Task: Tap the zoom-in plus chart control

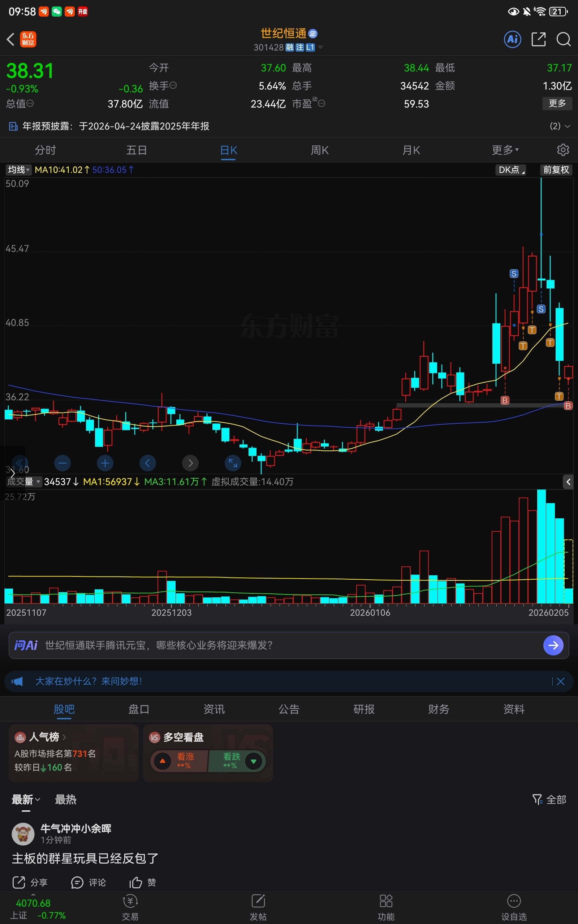Action: (105, 463)
